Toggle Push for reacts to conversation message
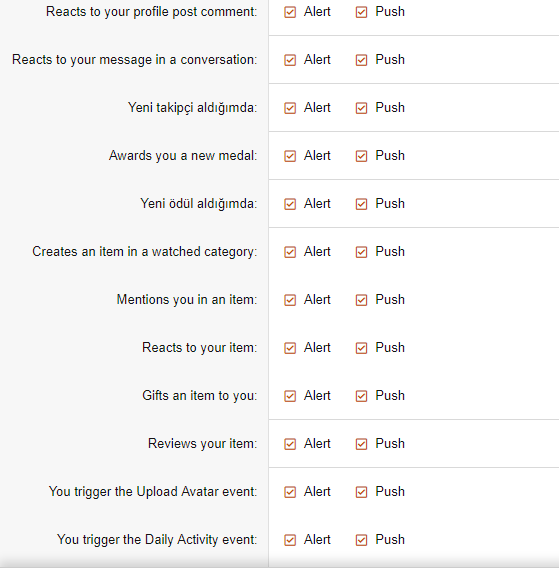 [361, 60]
